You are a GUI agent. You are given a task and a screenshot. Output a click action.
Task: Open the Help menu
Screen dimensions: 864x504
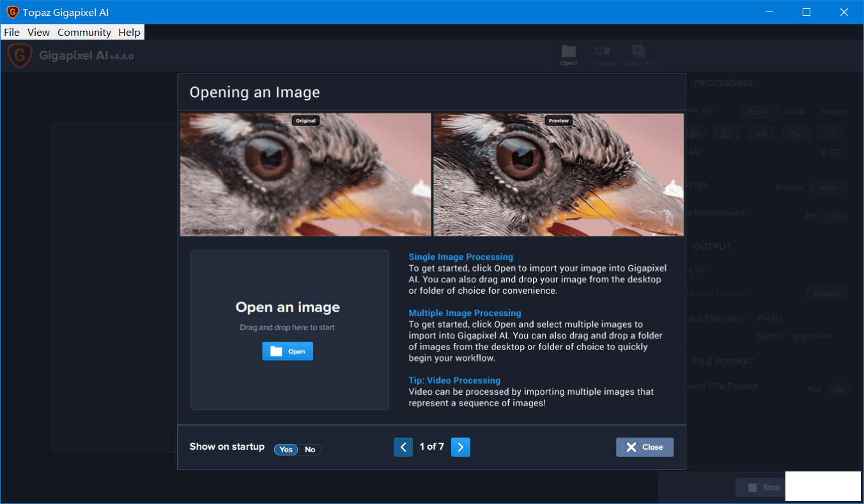click(129, 32)
